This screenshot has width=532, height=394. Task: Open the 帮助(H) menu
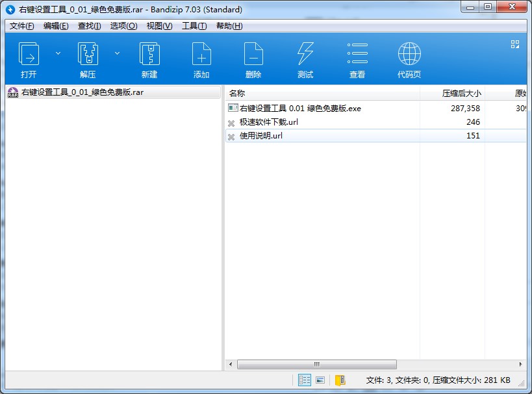point(229,26)
